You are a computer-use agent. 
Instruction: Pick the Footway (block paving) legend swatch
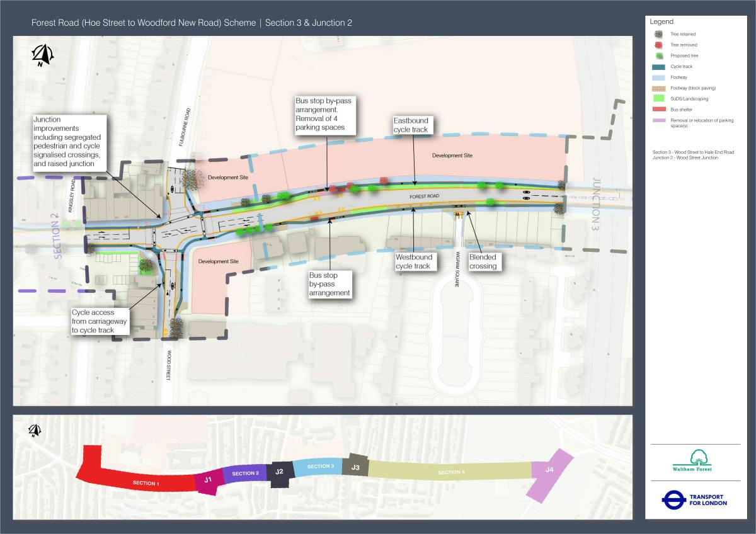pyautogui.click(x=658, y=88)
